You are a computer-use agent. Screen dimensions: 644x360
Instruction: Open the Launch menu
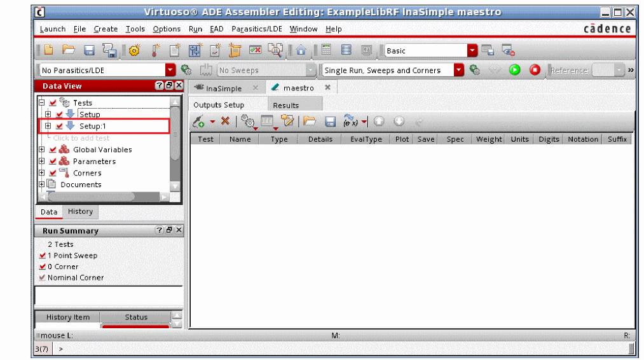[x=53, y=29]
